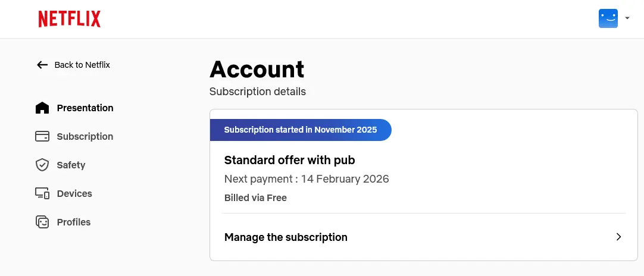Open Manage the subscription
The width and height of the screenshot is (644, 276).
tap(423, 237)
